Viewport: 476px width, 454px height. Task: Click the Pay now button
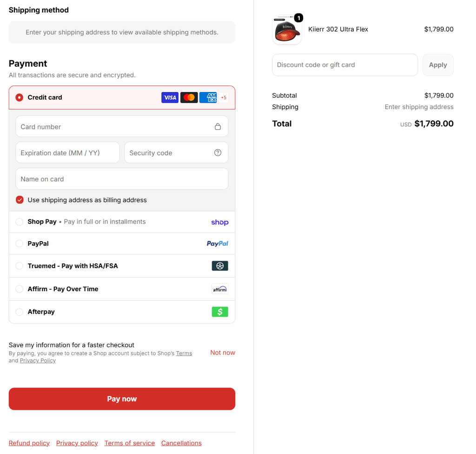pyautogui.click(x=122, y=399)
